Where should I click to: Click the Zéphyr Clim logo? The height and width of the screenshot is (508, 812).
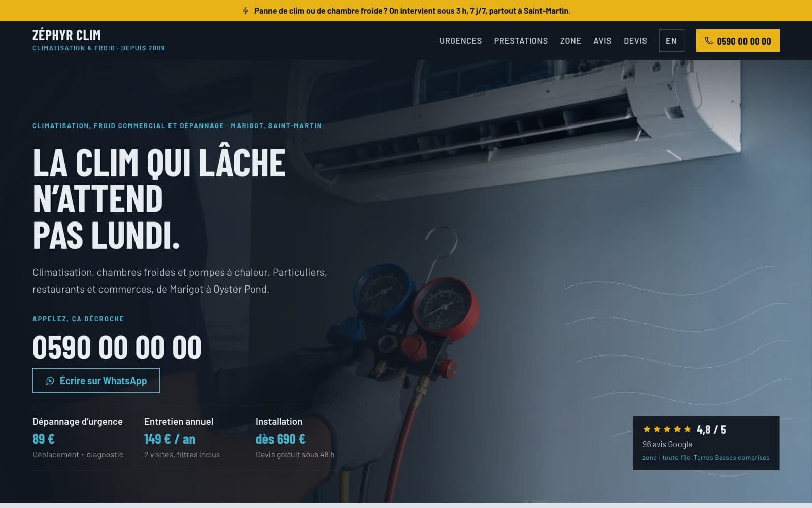coord(66,35)
